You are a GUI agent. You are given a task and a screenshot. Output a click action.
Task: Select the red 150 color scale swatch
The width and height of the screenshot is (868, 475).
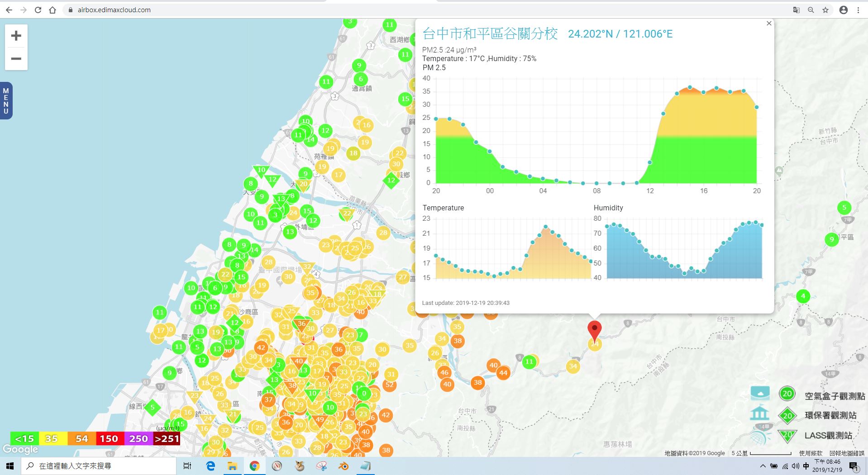(x=110, y=438)
